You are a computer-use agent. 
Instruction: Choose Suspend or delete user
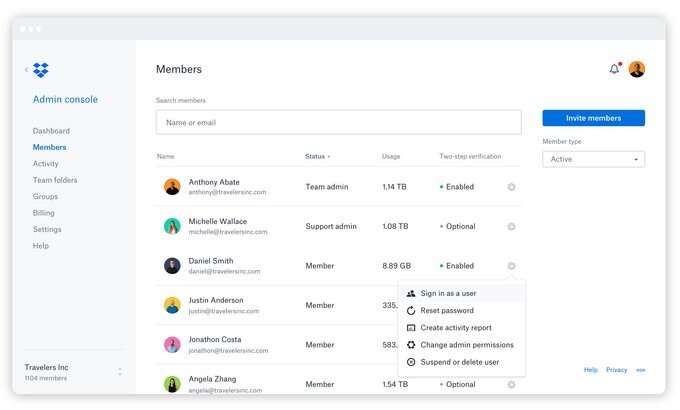click(460, 362)
